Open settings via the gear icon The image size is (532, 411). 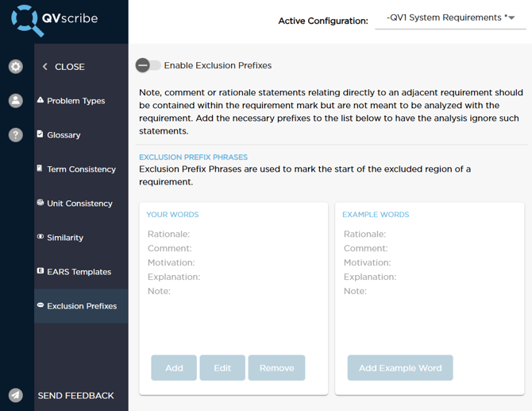point(16,67)
